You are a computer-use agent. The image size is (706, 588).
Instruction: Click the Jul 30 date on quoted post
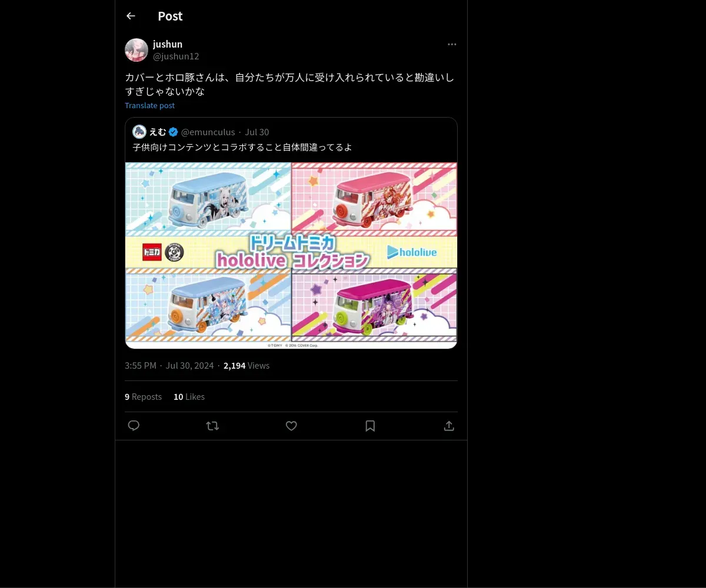click(257, 132)
